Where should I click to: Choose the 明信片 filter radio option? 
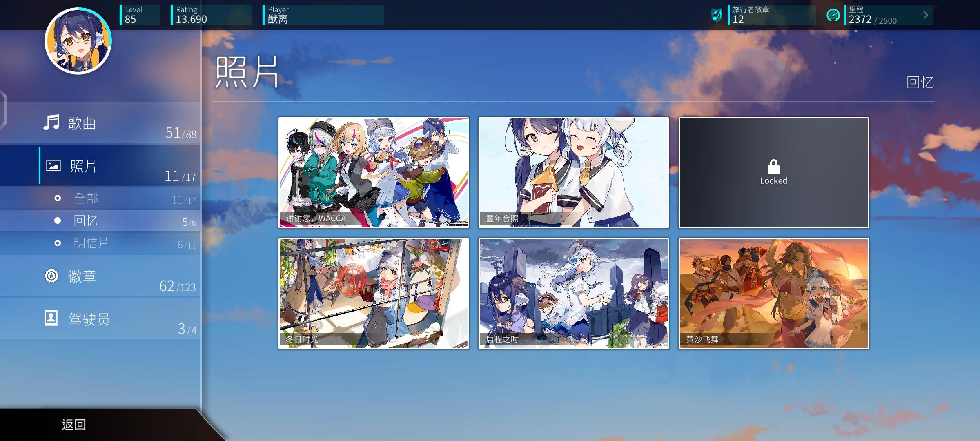click(x=58, y=243)
